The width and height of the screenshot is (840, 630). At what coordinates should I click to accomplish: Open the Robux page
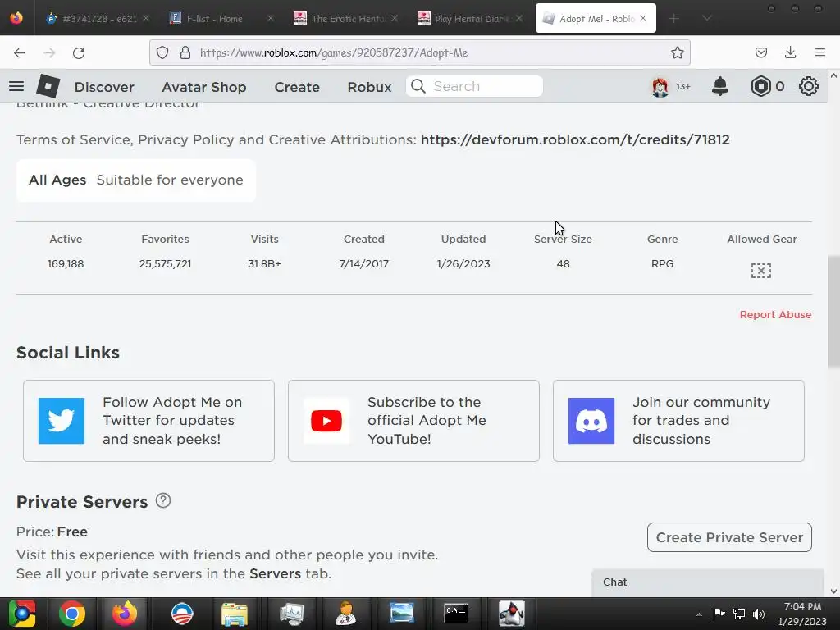369,87
